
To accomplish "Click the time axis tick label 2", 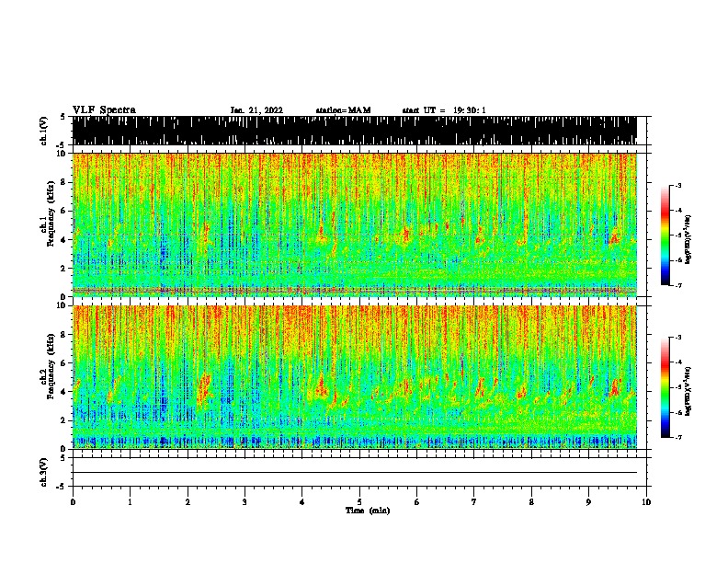I will (x=188, y=502).
